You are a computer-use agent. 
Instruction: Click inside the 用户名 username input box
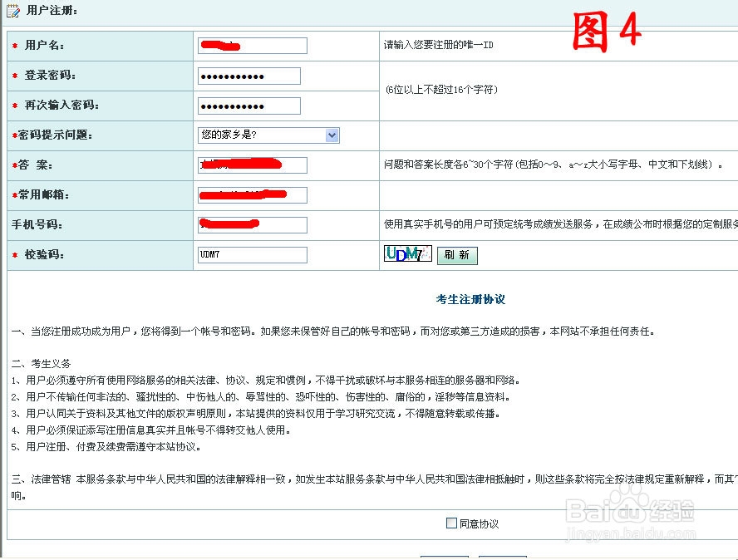tap(252, 46)
